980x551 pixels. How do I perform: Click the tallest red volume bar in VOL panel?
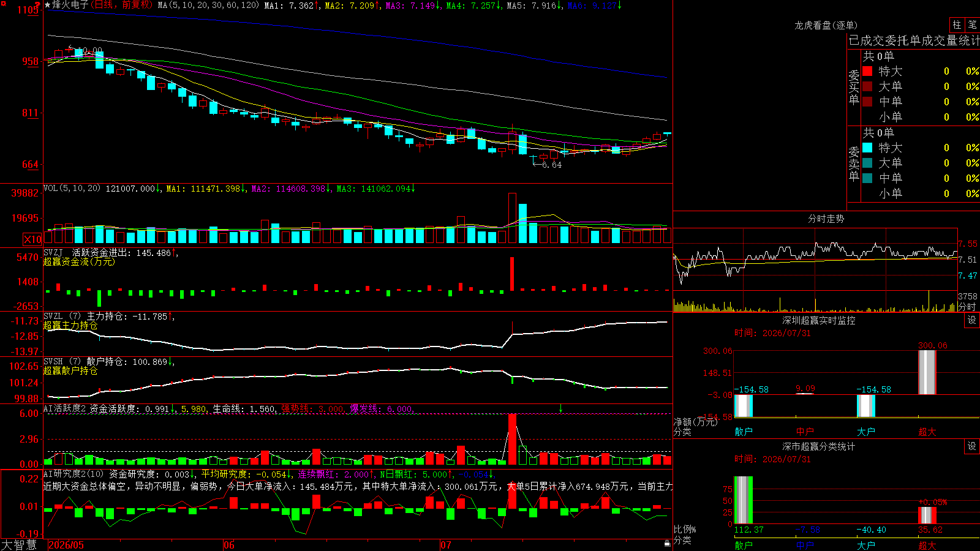(512, 218)
